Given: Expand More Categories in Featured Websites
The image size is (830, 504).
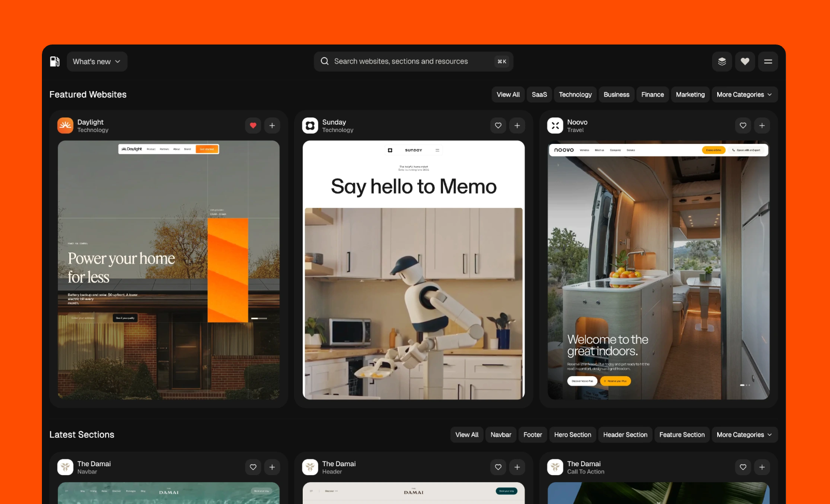Looking at the screenshot, I should coord(745,95).
